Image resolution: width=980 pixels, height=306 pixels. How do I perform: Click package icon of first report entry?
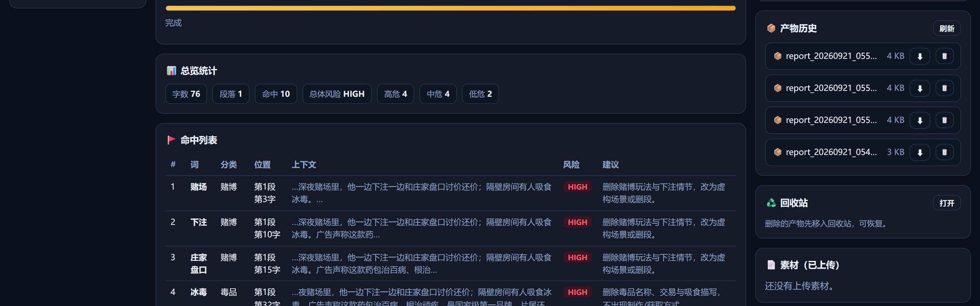(777, 56)
